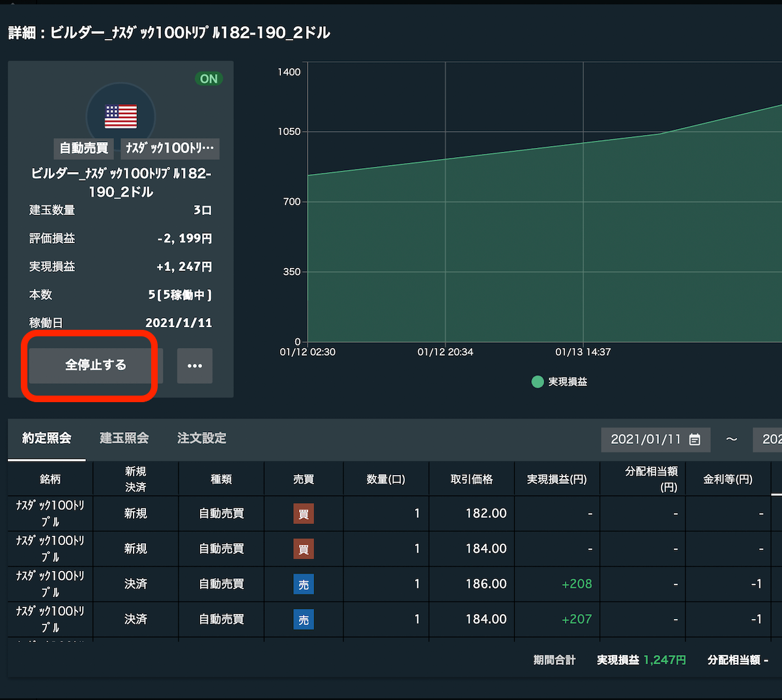Click the US flag instrument icon
The height and width of the screenshot is (700, 782).
pyautogui.click(x=121, y=117)
